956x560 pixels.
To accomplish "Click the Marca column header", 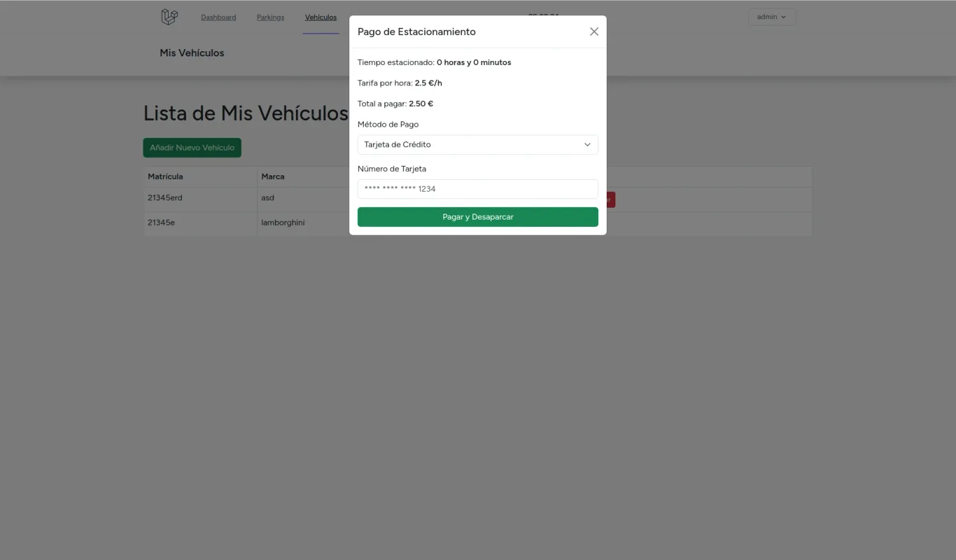I will point(273,176).
